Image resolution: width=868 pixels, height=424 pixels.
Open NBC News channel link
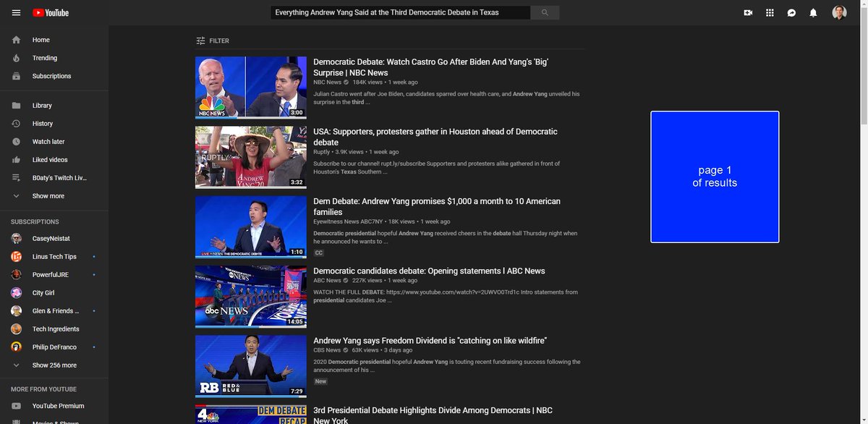[x=327, y=82]
